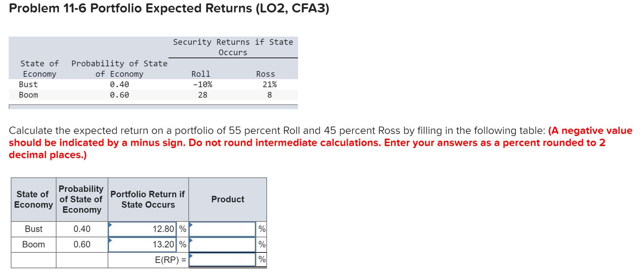The image size is (644, 275).
Task: Select the Bust row label in the answer table
Action: pyautogui.click(x=33, y=229)
